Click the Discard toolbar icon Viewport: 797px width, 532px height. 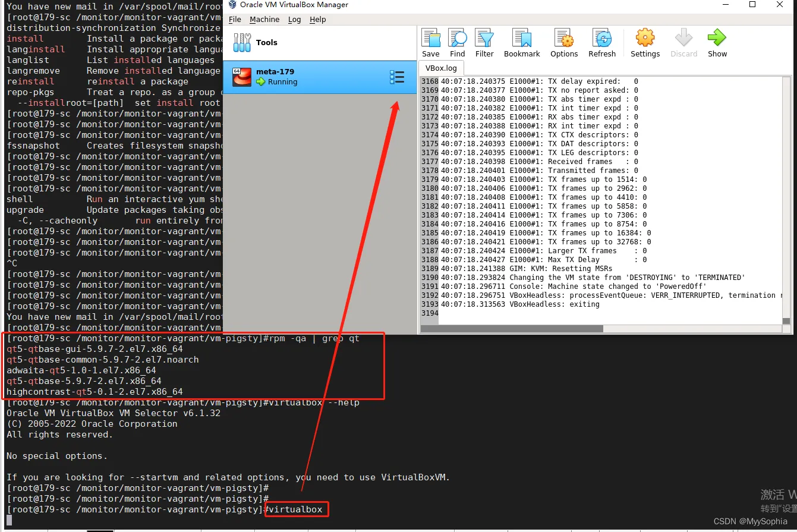pyautogui.click(x=683, y=39)
